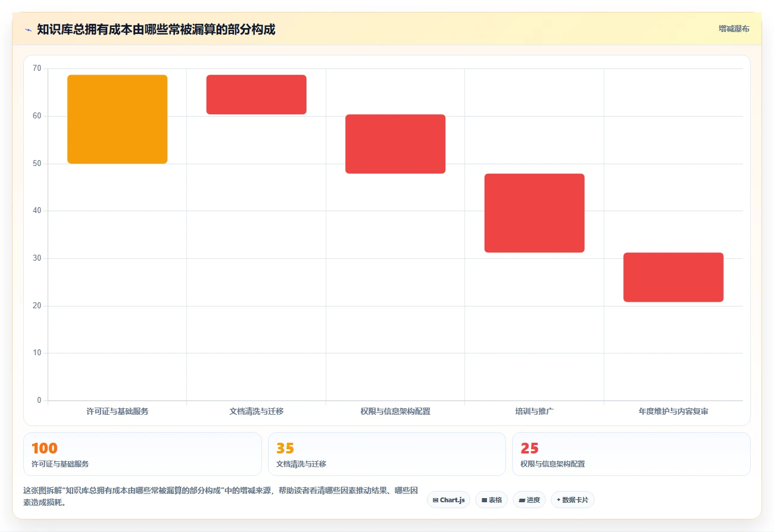Click the red 权限与信息架构配置 bar
The height and width of the screenshot is (532, 774).
395,144
